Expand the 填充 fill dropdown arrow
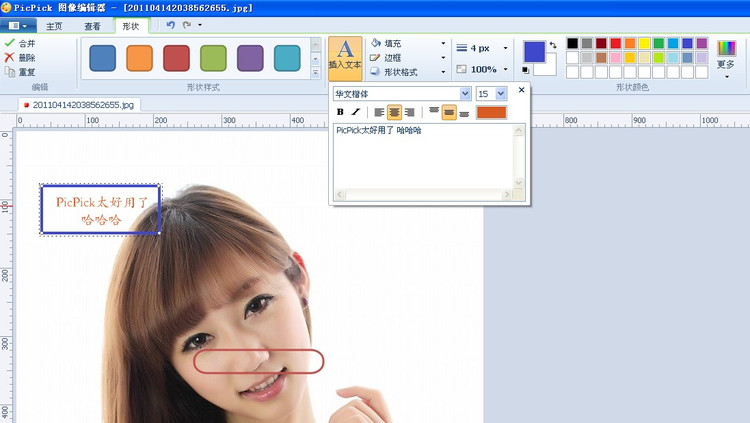This screenshot has width=750, height=423. coord(443,43)
